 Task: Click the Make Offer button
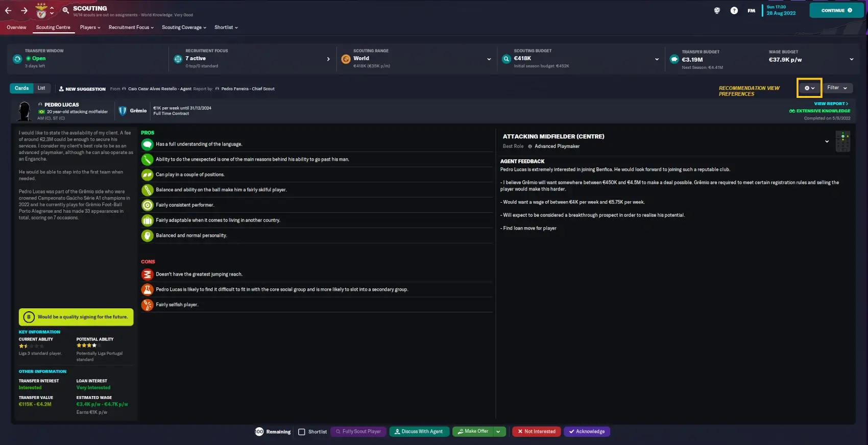point(473,432)
